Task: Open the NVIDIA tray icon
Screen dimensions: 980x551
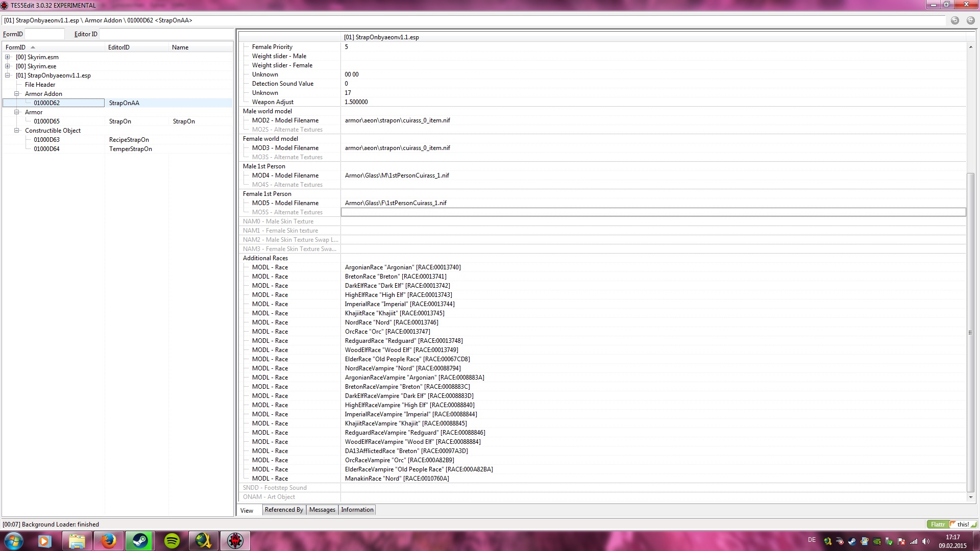Action: coord(877,541)
